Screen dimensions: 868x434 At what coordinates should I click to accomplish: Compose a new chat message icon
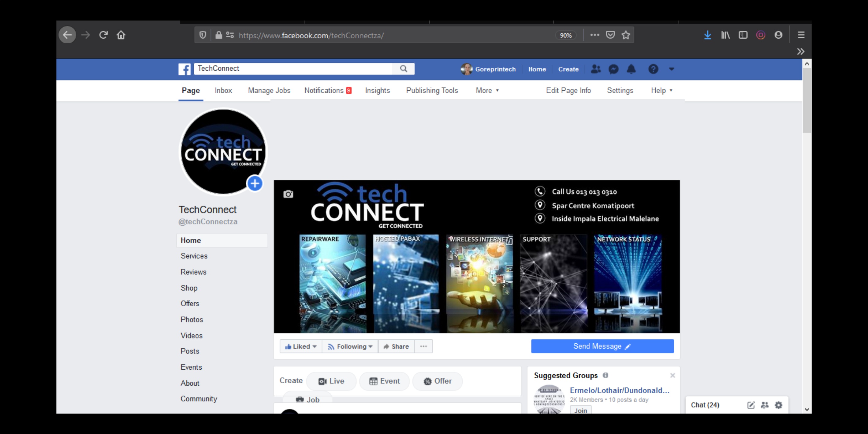751,405
